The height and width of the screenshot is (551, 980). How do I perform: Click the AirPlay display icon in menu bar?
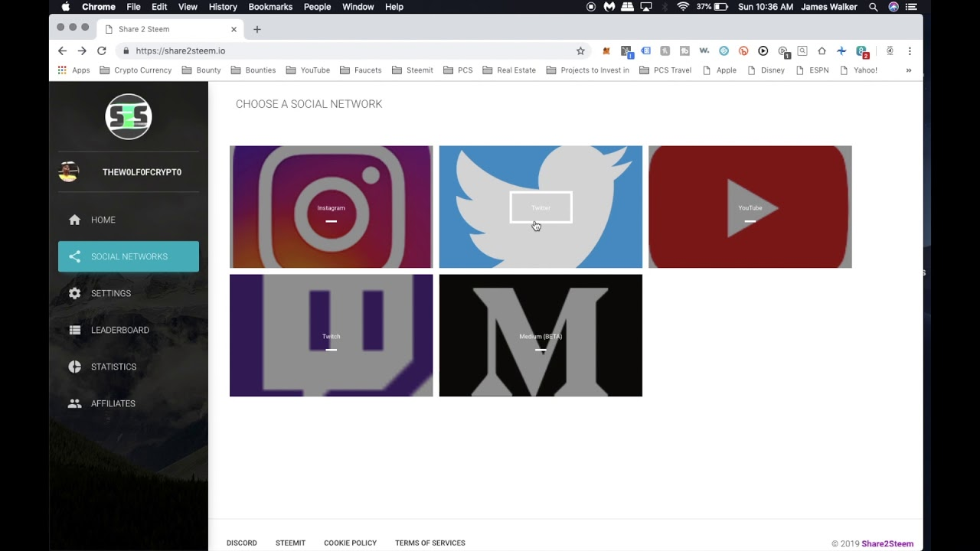(646, 7)
